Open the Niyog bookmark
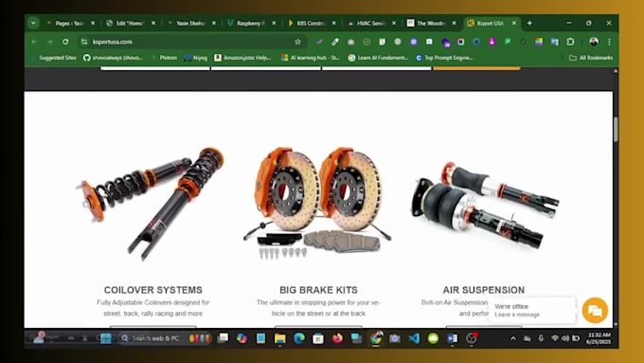Screen dimensions: 644x363 [x=196, y=58]
